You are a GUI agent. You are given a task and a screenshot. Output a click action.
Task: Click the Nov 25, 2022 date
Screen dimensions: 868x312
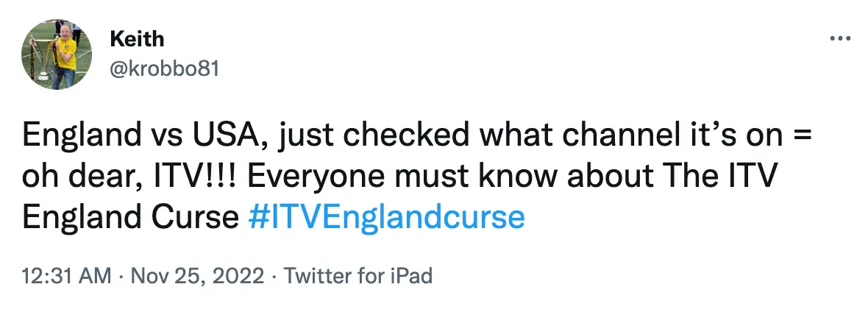[x=196, y=276]
